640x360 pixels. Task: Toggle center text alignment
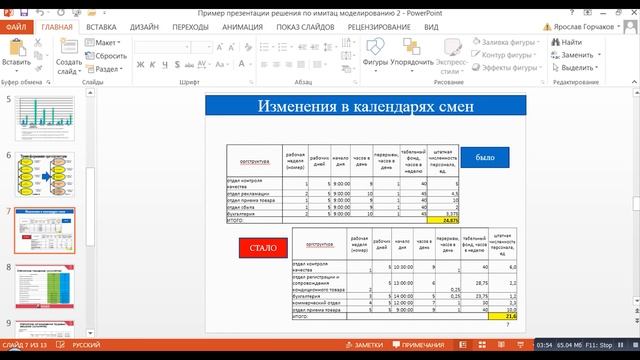[x=276, y=64]
